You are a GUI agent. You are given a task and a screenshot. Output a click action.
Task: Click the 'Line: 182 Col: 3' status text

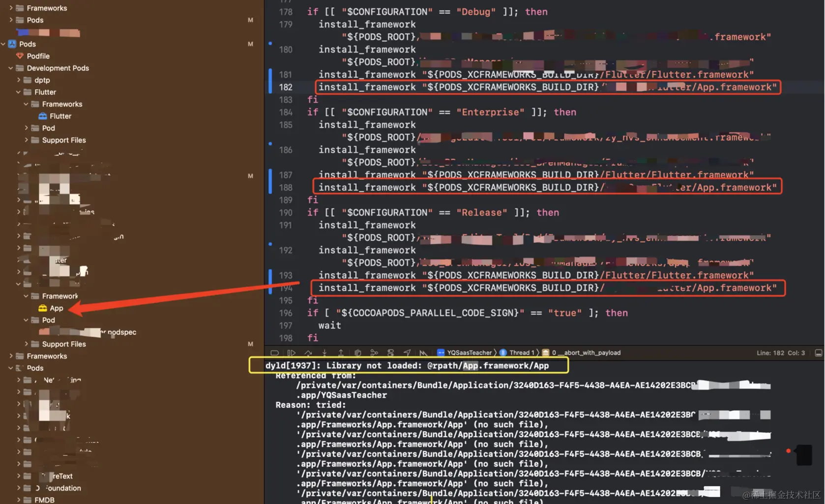[781, 353]
